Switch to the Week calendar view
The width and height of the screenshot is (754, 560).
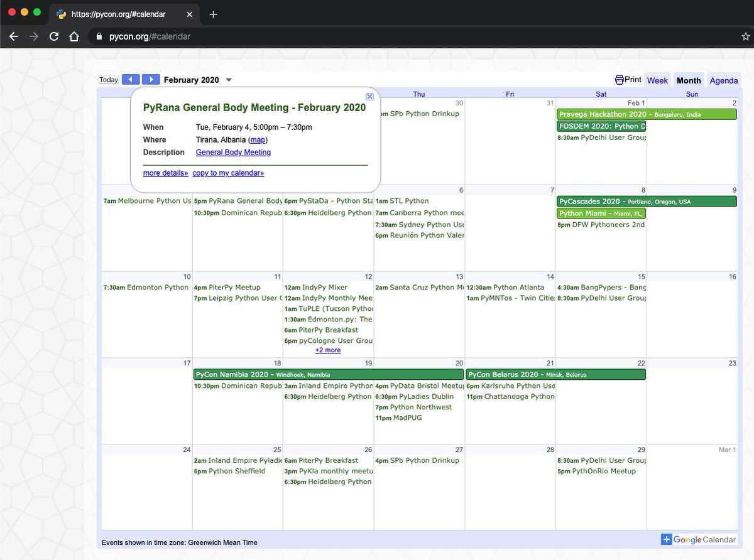point(657,80)
